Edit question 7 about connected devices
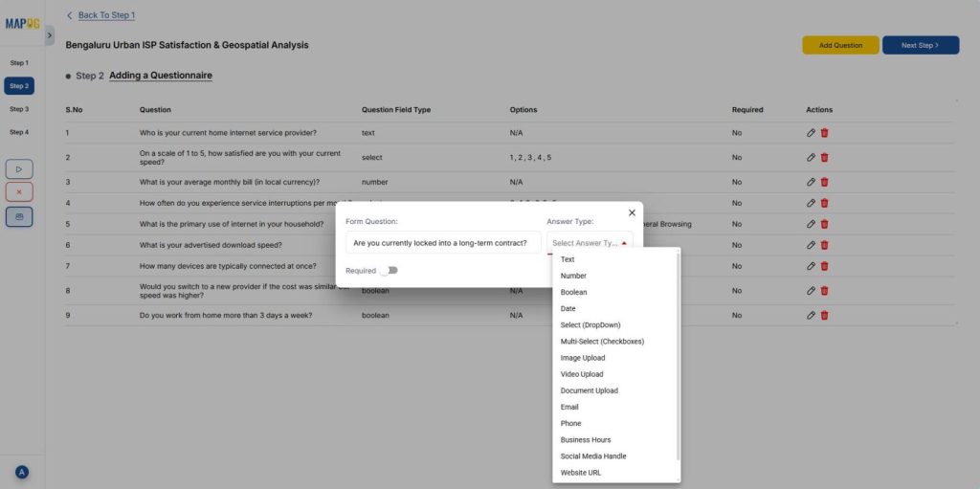980x489 pixels. coord(811,266)
